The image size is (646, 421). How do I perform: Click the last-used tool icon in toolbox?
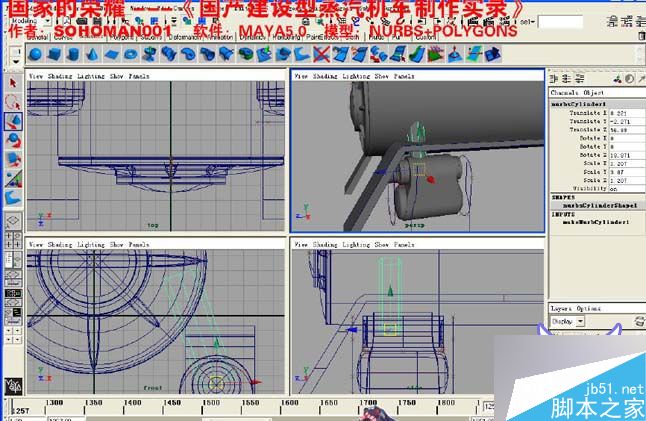coord(13,197)
